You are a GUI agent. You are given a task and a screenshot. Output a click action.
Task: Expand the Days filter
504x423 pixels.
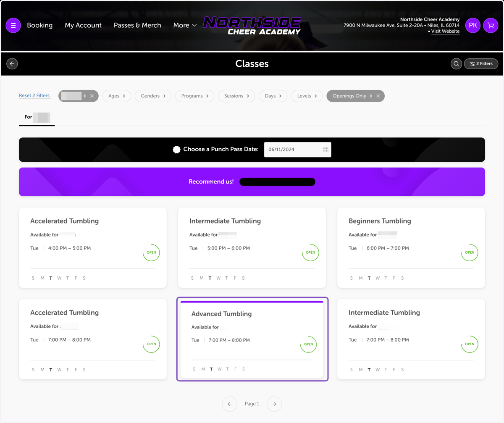273,96
